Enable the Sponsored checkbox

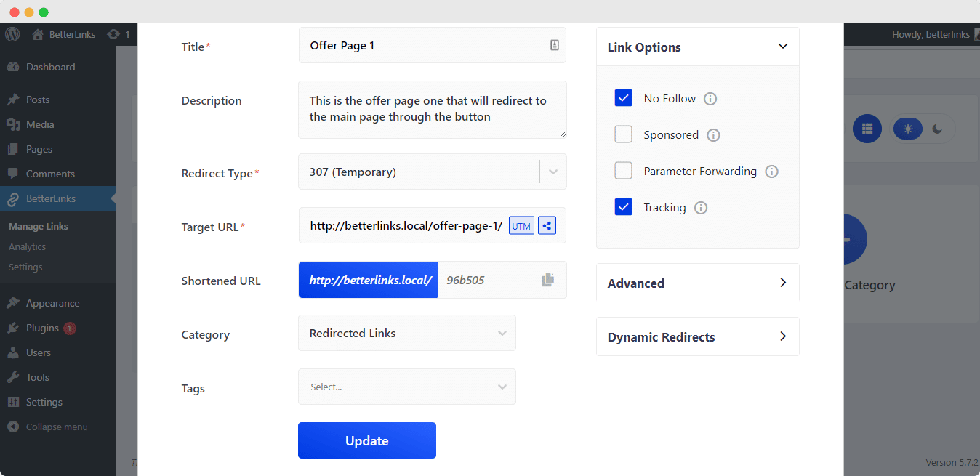click(623, 134)
